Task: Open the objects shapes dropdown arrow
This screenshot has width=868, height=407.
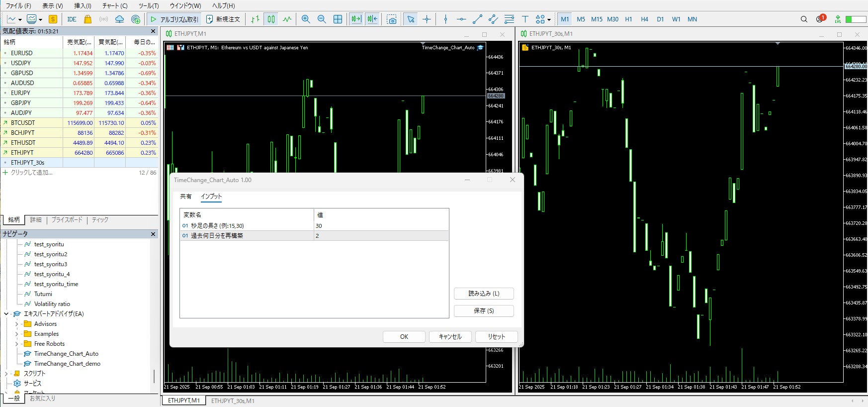Action: [x=549, y=20]
